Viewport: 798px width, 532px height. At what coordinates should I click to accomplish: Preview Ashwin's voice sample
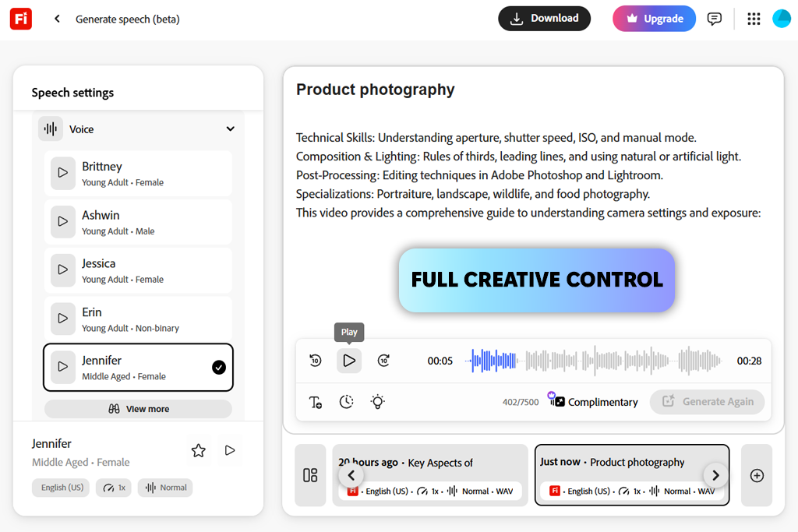click(x=62, y=222)
